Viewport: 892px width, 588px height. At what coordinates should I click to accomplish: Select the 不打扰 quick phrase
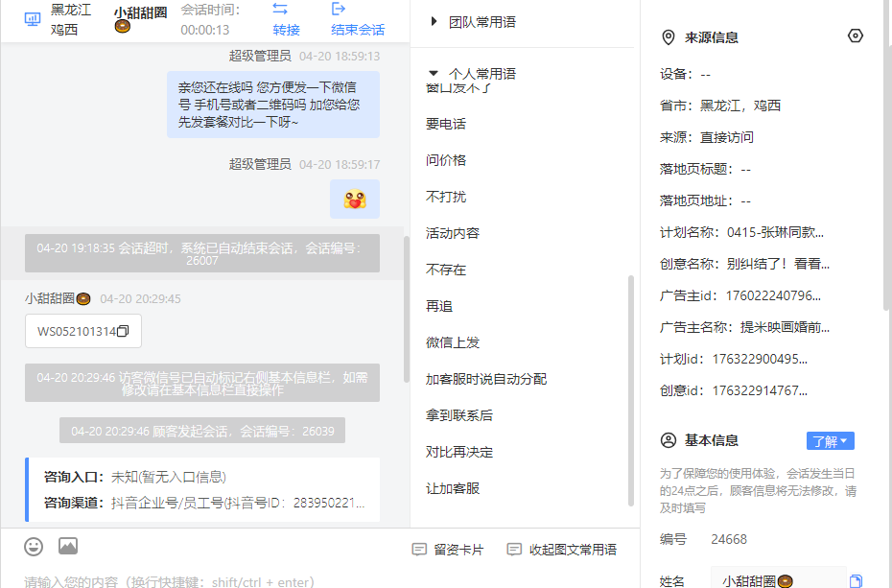pos(446,197)
